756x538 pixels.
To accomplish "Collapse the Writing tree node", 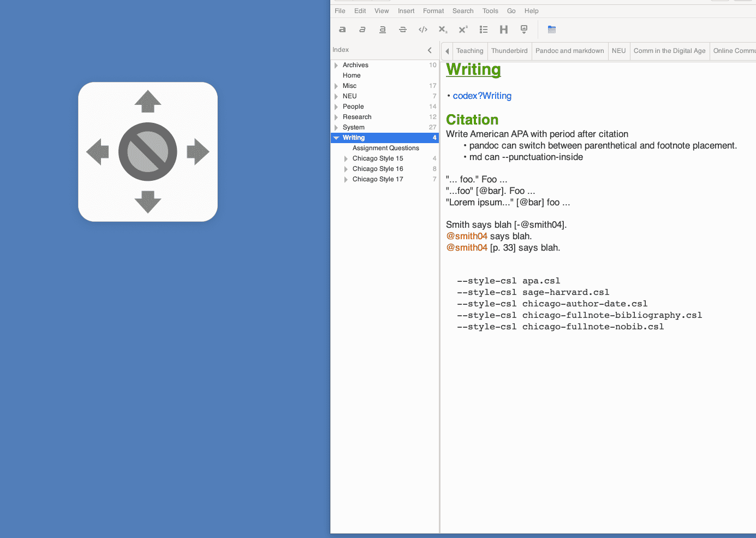I will 336,138.
